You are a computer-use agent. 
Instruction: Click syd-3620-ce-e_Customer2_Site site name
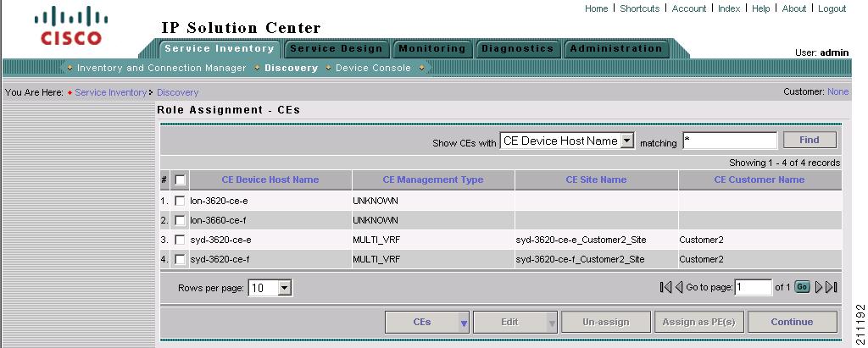pyautogui.click(x=581, y=240)
